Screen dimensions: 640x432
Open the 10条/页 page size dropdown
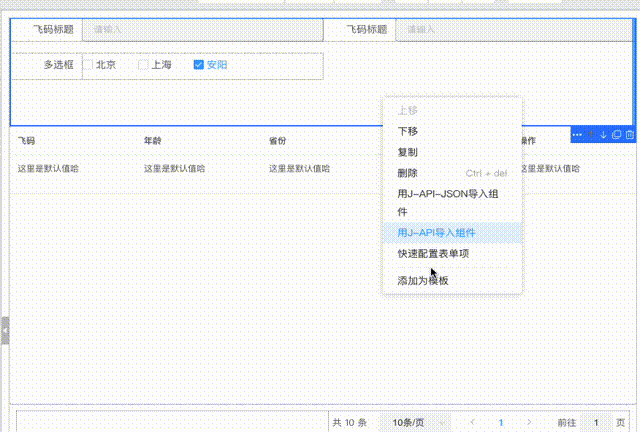point(408,423)
